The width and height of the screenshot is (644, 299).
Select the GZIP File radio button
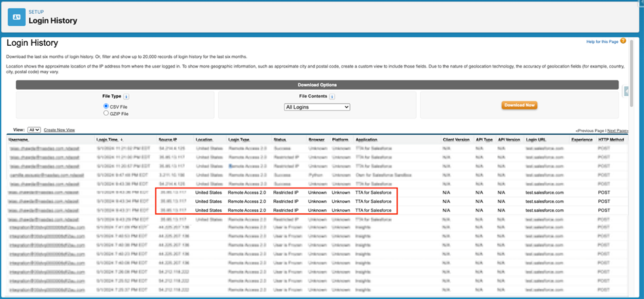[x=106, y=113]
